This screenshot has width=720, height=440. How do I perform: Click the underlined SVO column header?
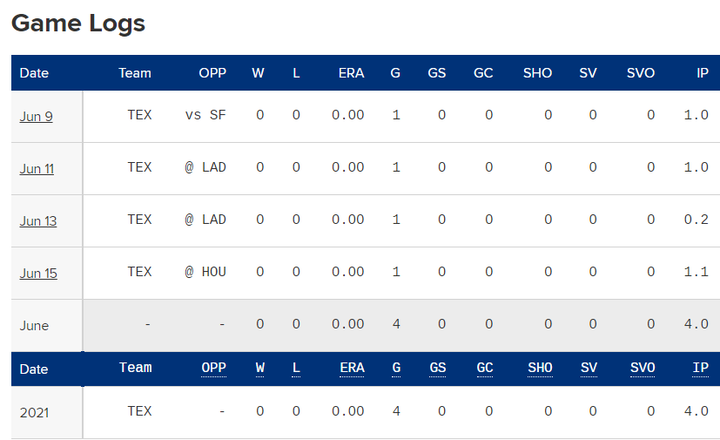click(x=642, y=368)
